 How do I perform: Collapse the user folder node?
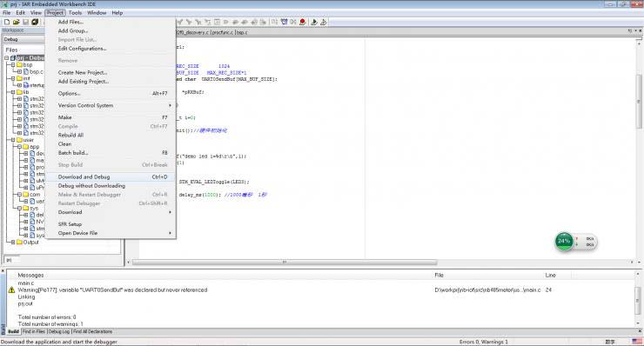pyautogui.click(x=13, y=140)
